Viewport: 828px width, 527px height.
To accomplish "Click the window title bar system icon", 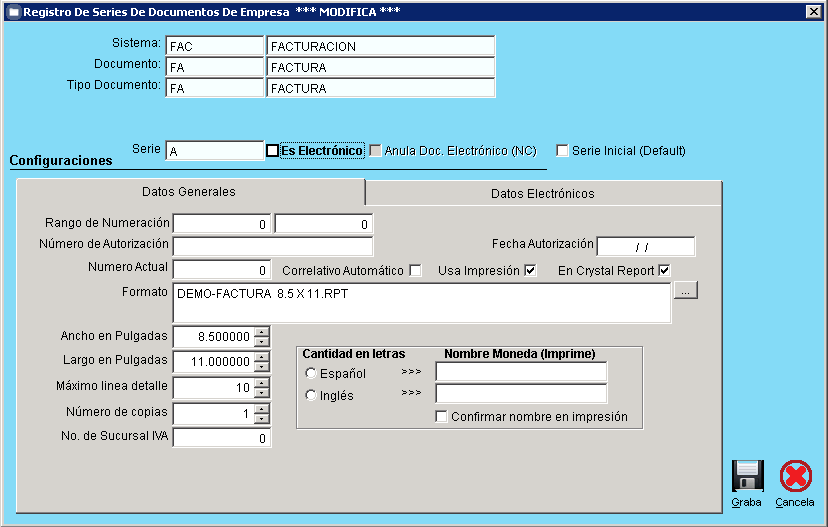I will click(x=13, y=11).
